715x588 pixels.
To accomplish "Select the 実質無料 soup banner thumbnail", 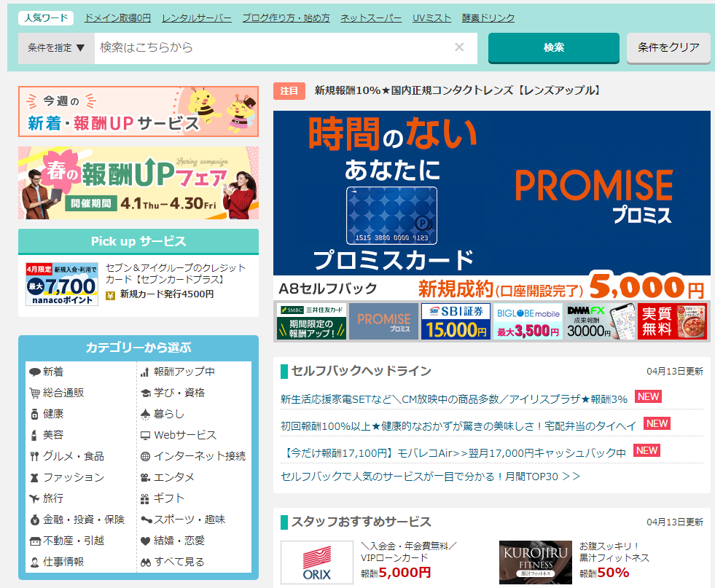I will (672, 321).
